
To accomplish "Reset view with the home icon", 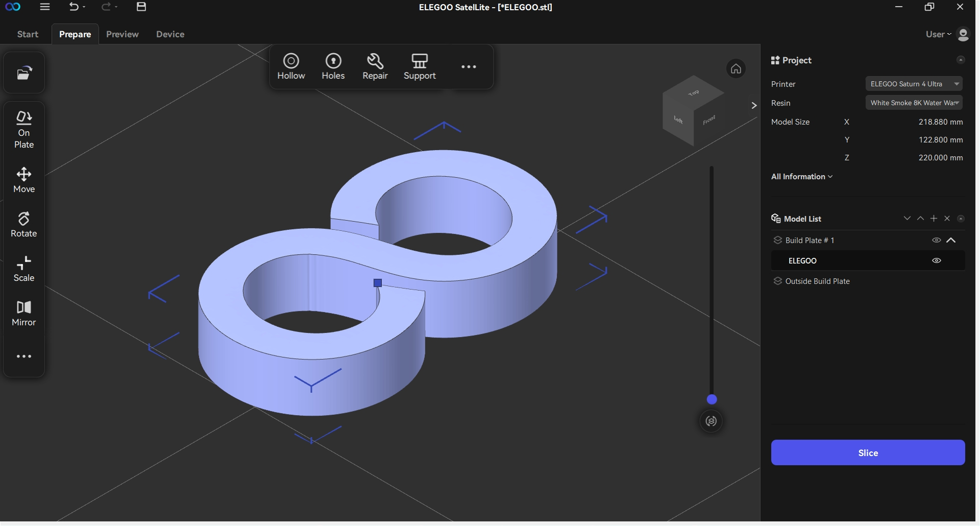I will click(736, 68).
